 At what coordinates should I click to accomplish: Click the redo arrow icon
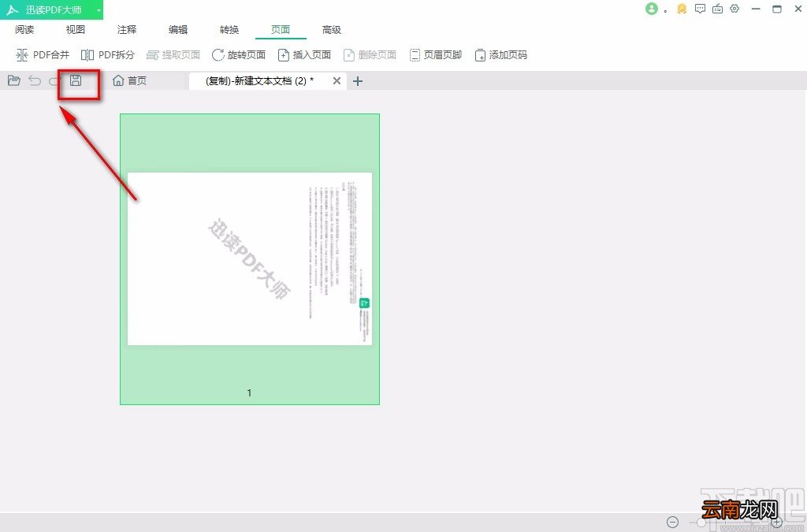coord(54,80)
